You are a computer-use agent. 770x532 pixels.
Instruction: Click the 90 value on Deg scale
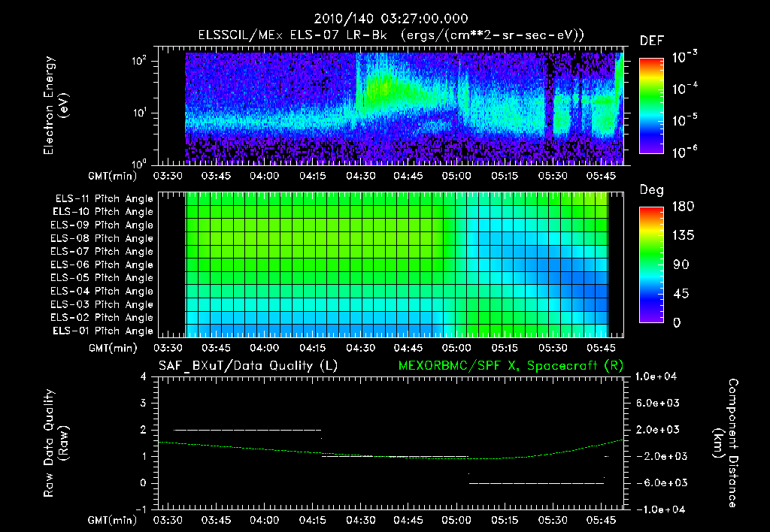[x=681, y=265]
